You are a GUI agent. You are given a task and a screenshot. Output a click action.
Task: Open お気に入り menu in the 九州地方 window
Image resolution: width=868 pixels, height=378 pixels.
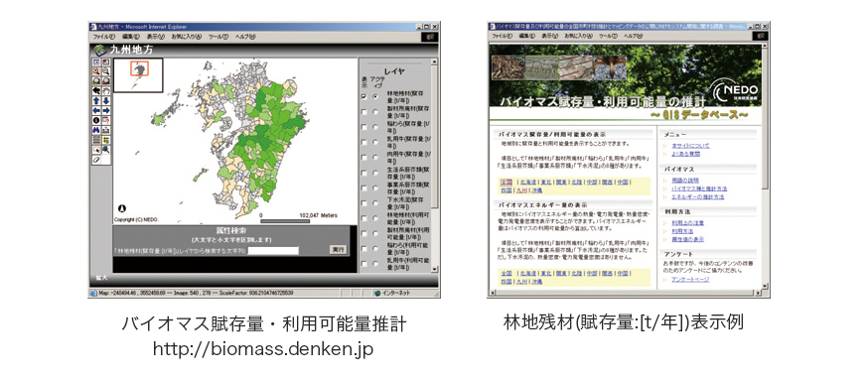click(x=187, y=37)
